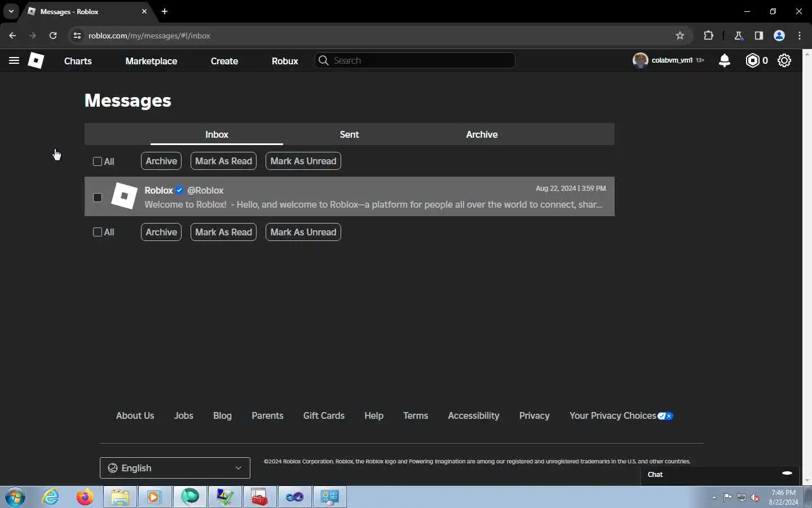Minimize the Chat panel

[787, 473]
